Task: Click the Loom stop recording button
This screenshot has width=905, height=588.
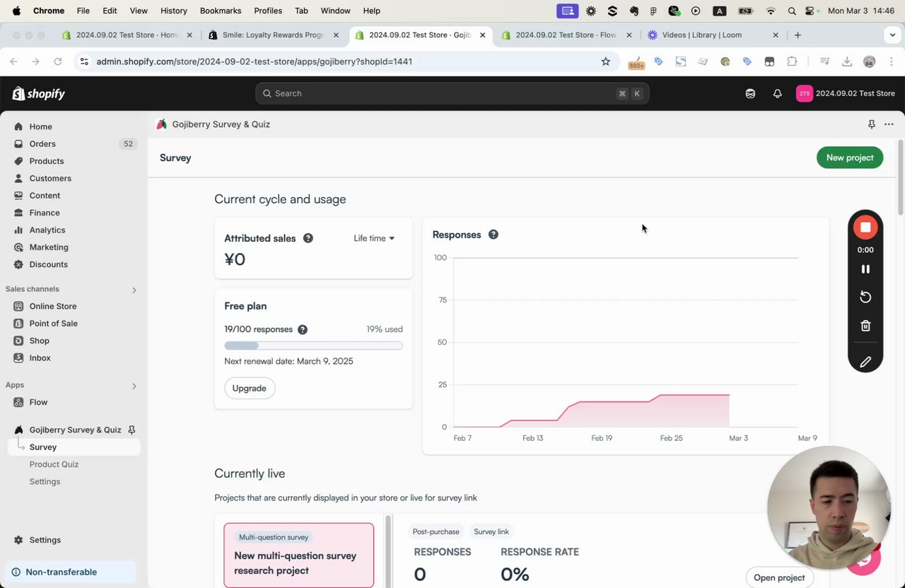Action: [865, 228]
